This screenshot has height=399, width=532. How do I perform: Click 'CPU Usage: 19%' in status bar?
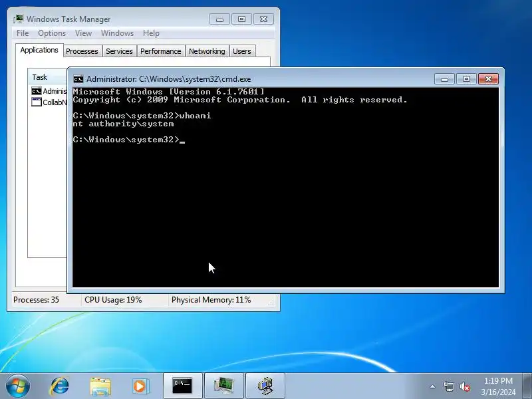113,300
